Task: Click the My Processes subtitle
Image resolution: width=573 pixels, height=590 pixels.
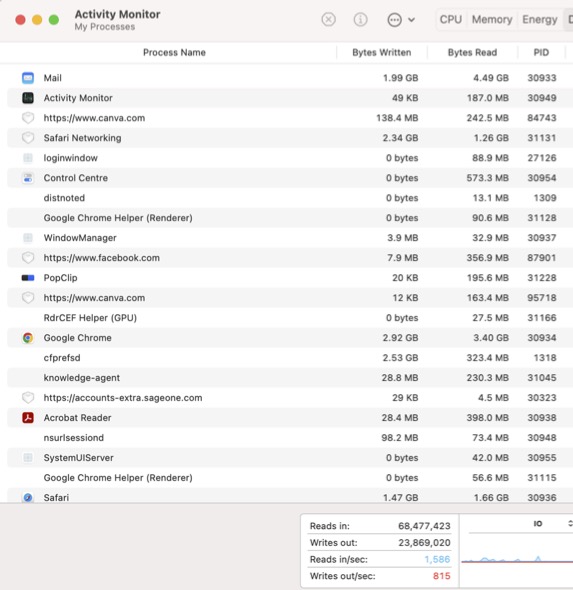Action: (105, 27)
